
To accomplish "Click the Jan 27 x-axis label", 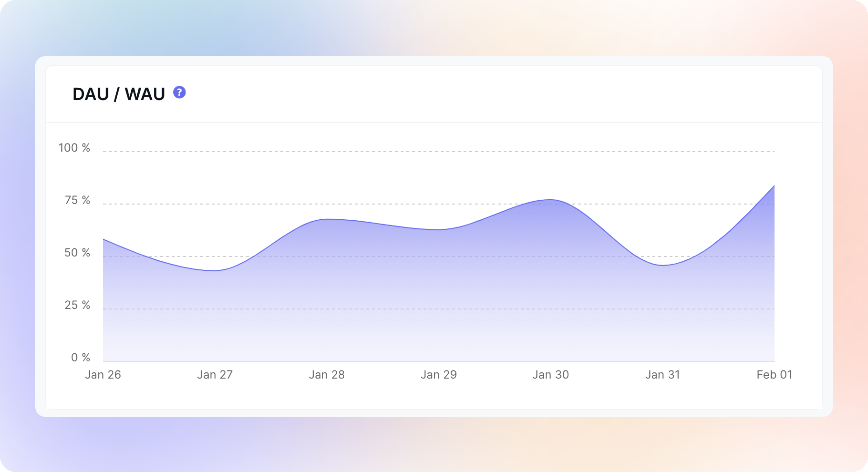I will pos(215,375).
